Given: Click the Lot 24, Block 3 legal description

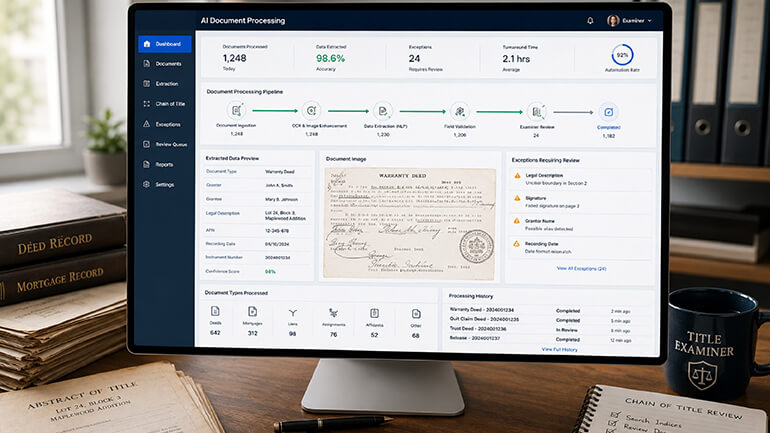Looking at the screenshot, I should [285, 216].
